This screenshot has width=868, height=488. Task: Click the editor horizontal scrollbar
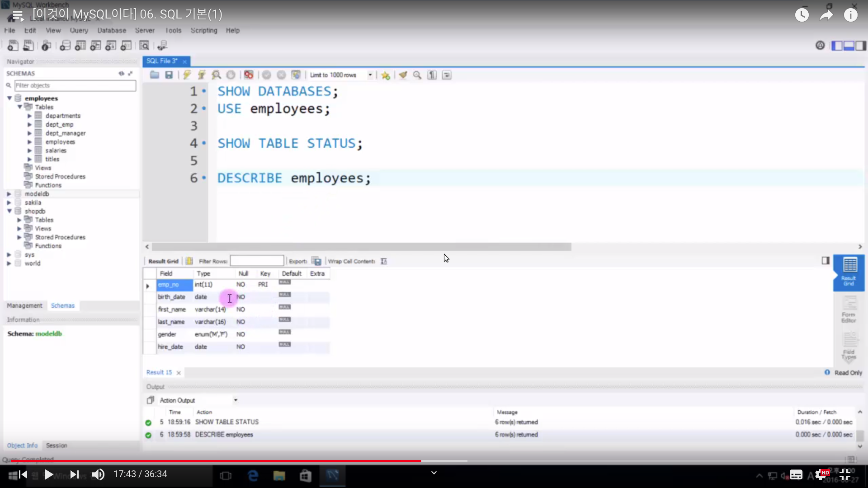(361, 247)
